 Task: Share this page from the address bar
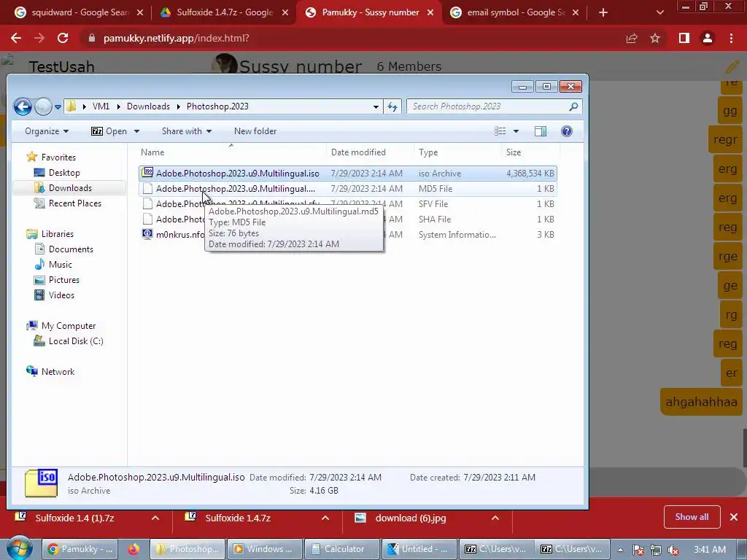coord(632,38)
